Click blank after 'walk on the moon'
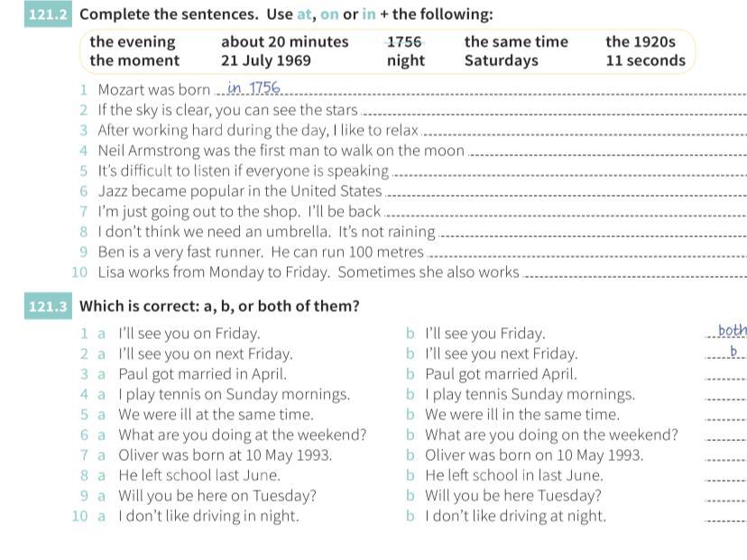747x560 pixels. (x=607, y=151)
